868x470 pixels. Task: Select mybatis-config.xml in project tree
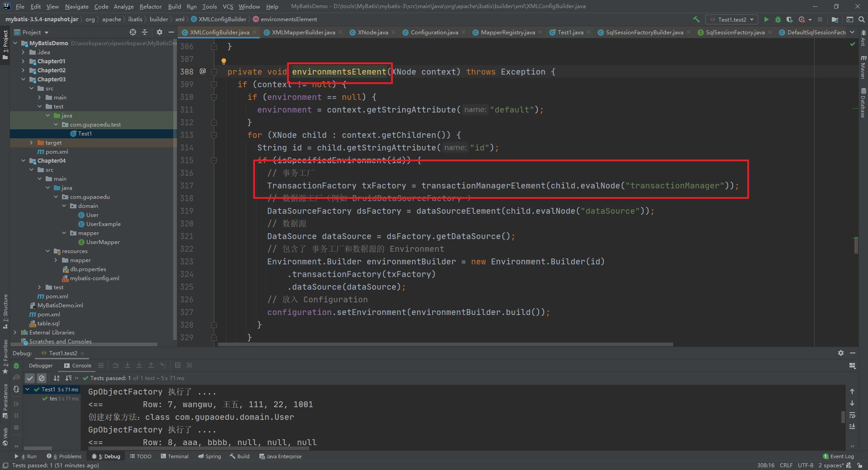tap(94, 278)
